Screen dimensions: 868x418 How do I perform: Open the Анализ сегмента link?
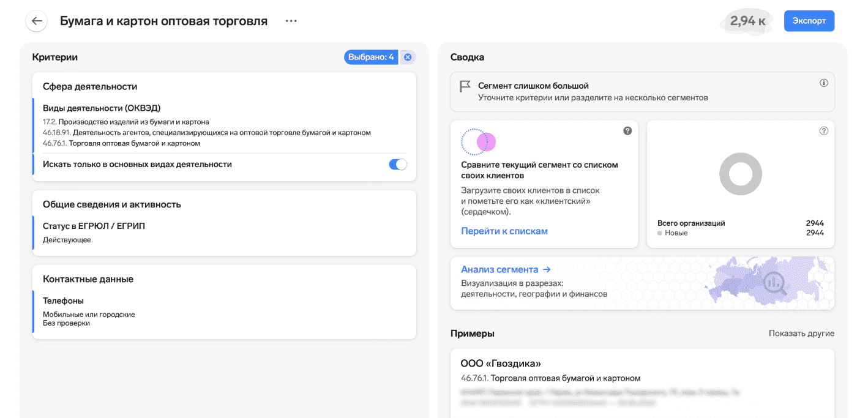click(506, 269)
